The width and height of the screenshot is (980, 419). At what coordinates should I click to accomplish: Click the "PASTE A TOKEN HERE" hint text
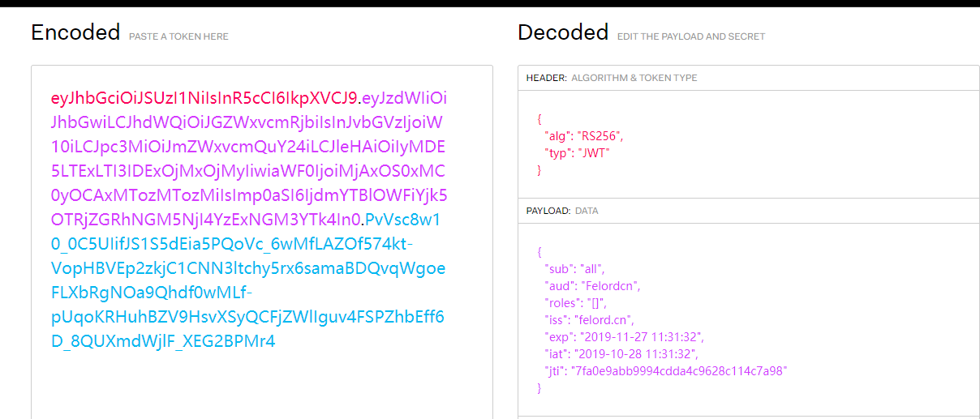point(178,36)
